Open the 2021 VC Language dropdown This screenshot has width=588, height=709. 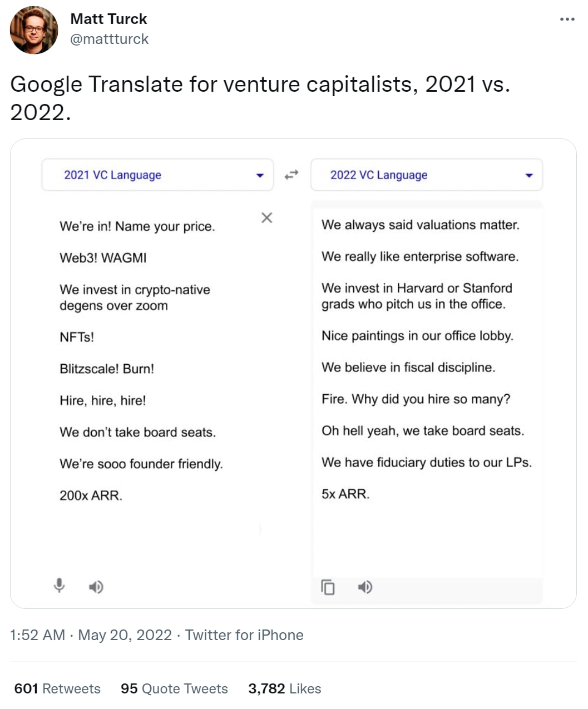click(x=157, y=175)
